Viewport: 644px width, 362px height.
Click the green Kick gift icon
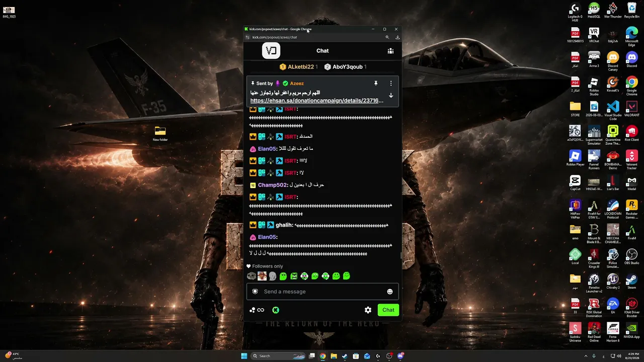(x=276, y=310)
